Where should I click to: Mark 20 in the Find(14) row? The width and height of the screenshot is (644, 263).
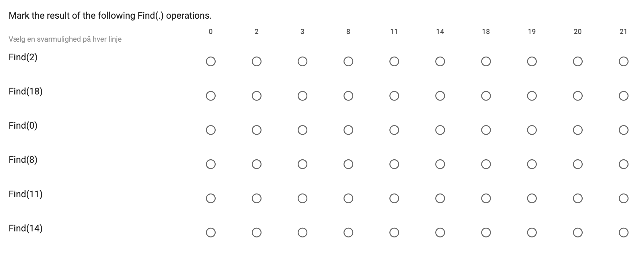coord(577,233)
